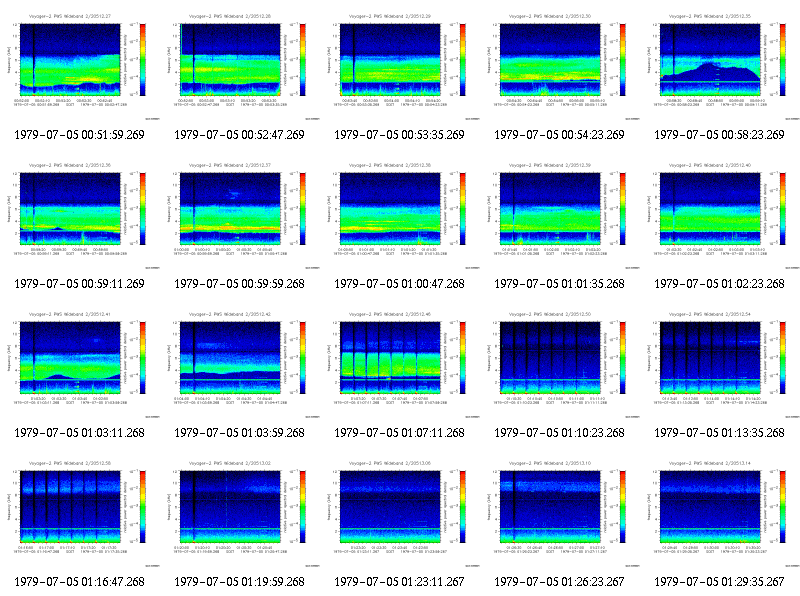The width and height of the screenshot is (800, 596).
Task: Click the color scale bar of the 01:29:35.267 plot
Action: pos(783,507)
